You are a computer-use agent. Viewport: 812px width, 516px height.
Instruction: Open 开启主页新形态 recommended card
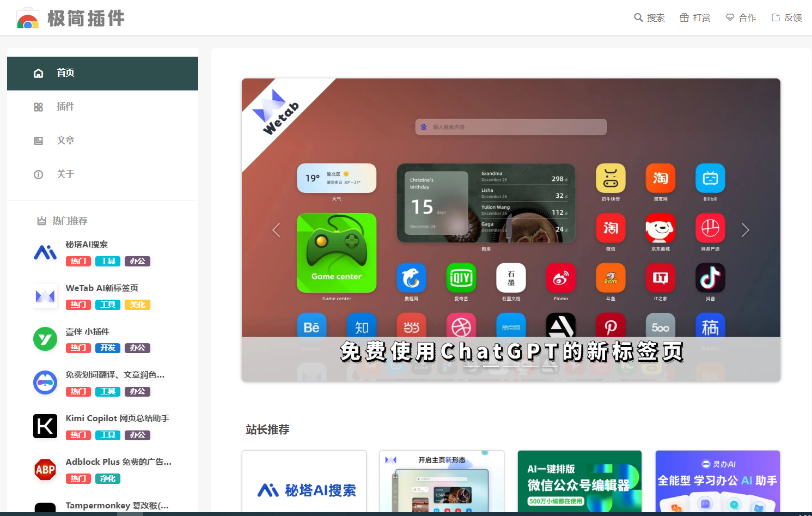[442, 482]
